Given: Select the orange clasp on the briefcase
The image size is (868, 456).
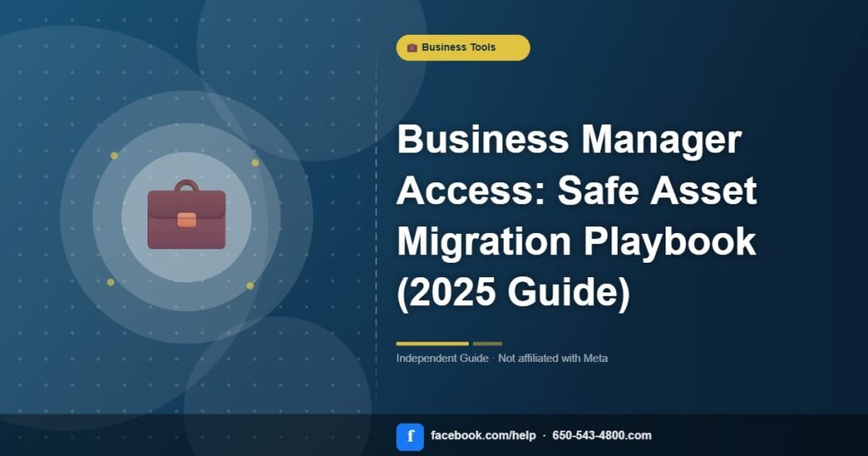Looking at the screenshot, I should 186,220.
